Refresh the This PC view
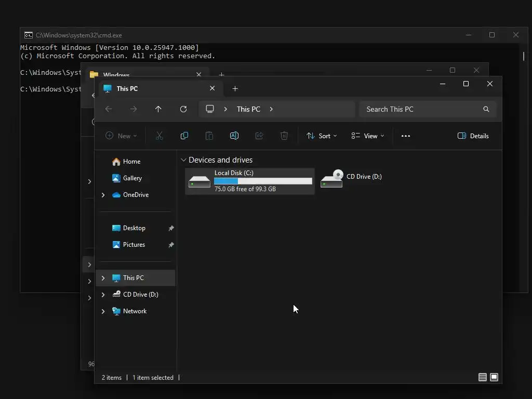Viewport: 532px width, 399px height. click(x=183, y=109)
